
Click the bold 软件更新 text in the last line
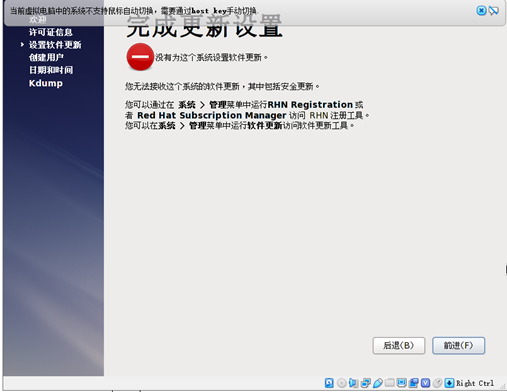tap(265, 126)
